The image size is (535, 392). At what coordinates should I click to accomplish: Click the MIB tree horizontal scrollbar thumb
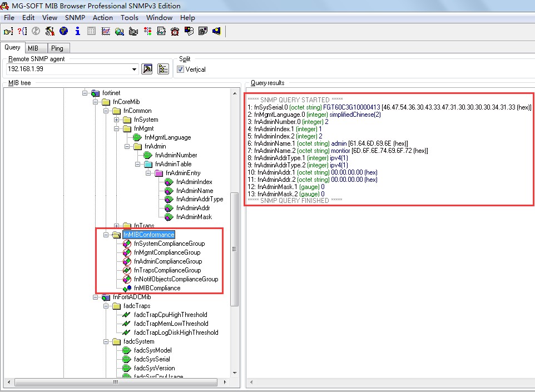(116, 382)
